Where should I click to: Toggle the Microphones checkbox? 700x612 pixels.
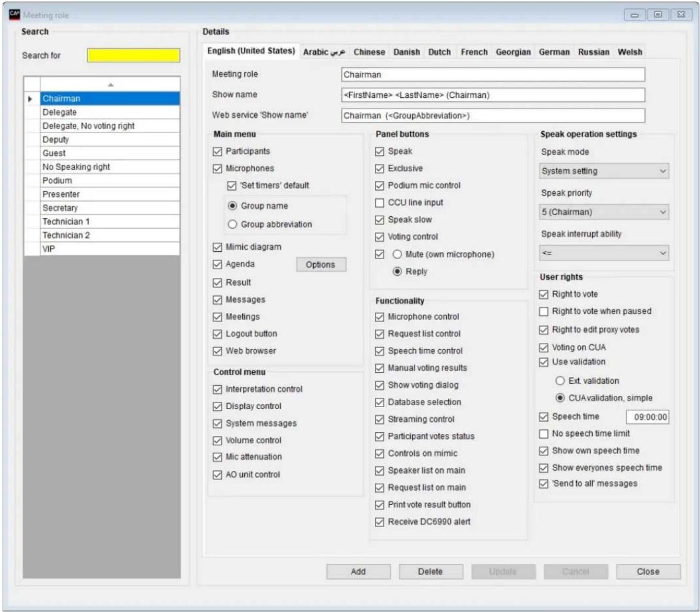[217, 169]
